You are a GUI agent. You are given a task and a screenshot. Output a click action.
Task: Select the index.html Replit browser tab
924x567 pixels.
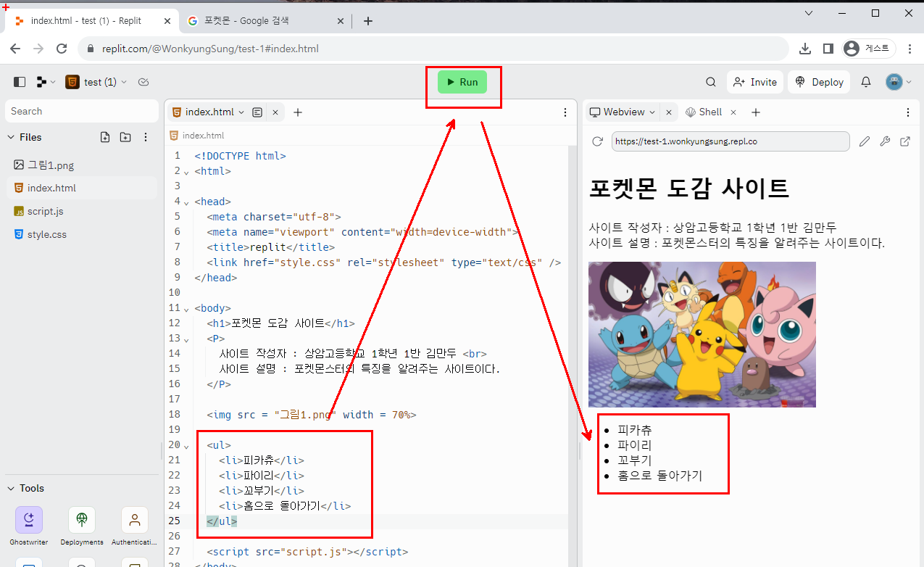(x=91, y=21)
